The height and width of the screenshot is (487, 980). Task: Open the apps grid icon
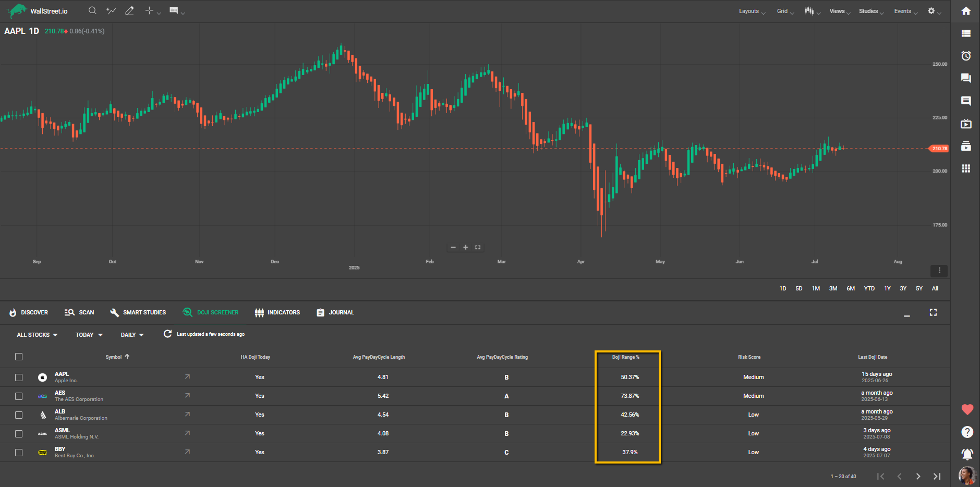pos(966,168)
